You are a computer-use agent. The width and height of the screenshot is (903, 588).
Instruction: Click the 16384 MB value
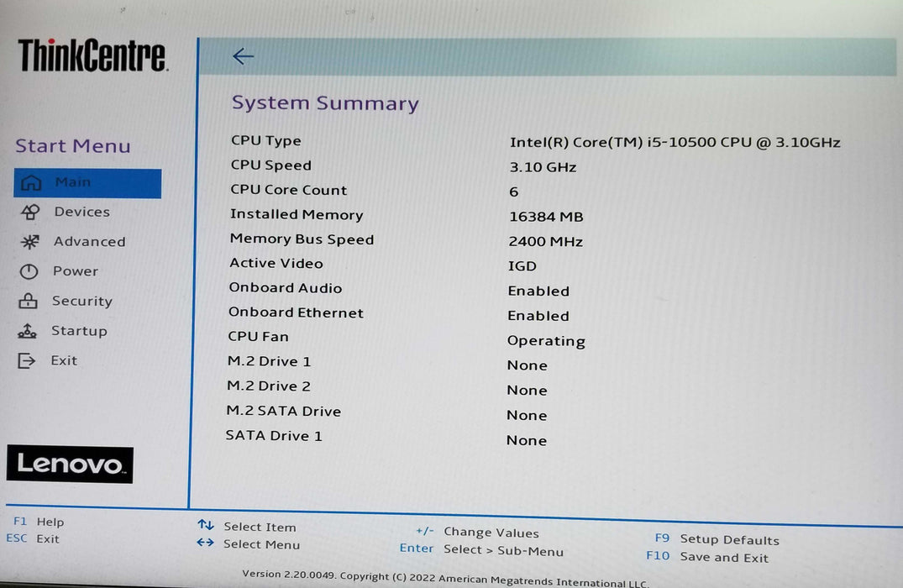tap(546, 217)
